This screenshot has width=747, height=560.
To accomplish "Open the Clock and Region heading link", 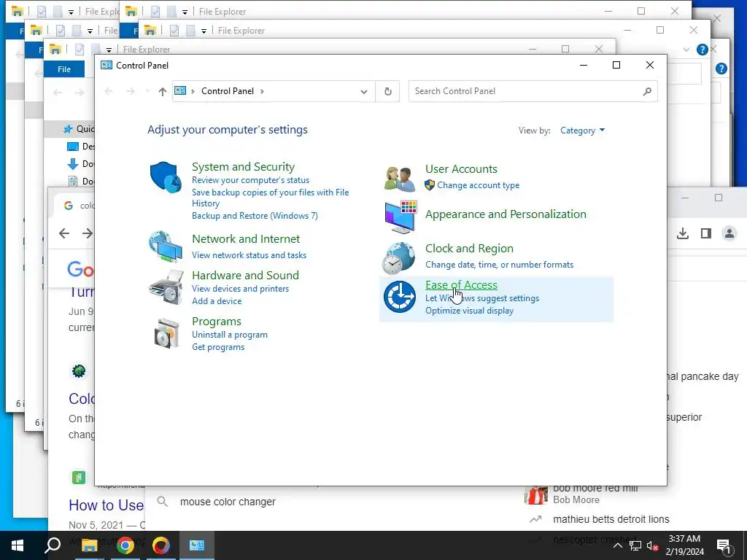I will [469, 249].
